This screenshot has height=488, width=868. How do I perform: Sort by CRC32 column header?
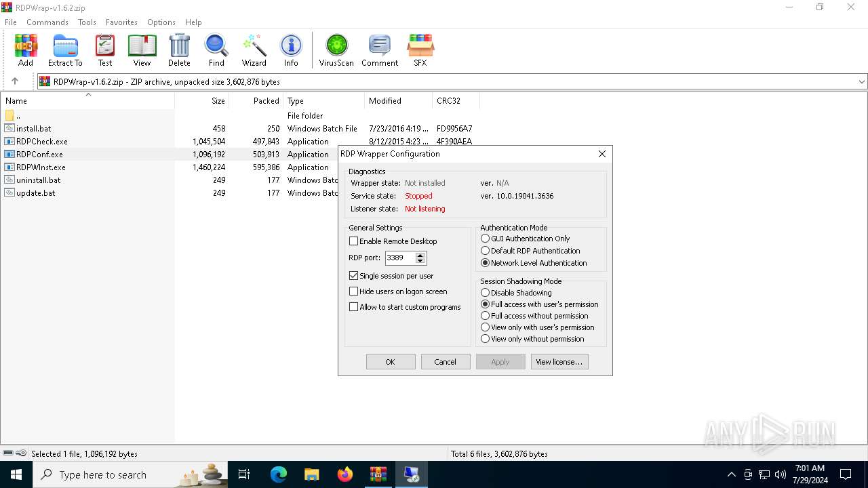456,100
